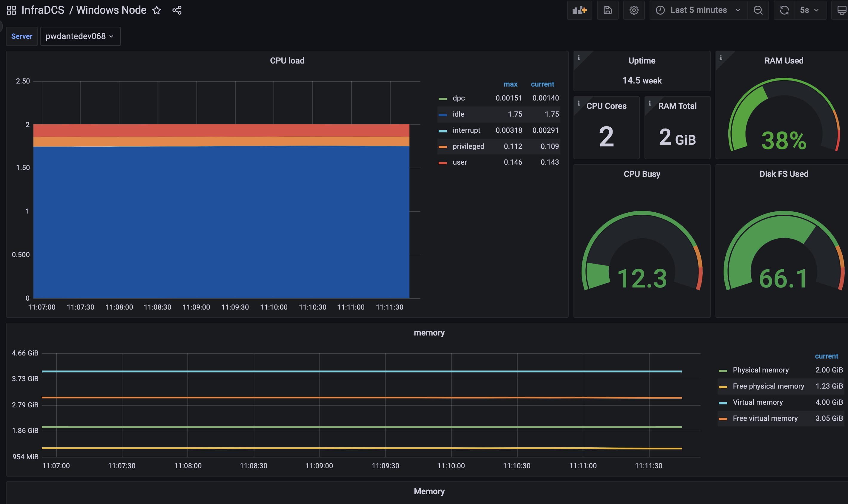Share the dashboard via share icon

(177, 10)
